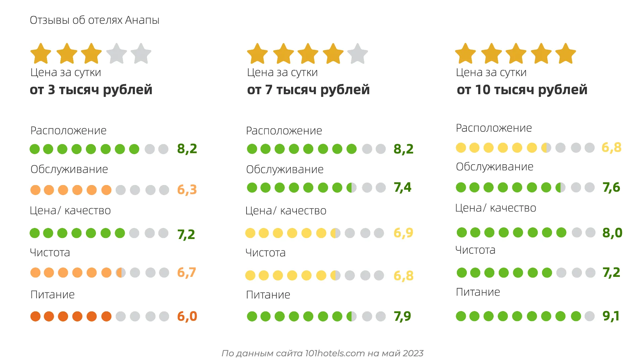Open the 101hotels.com source footnote
This screenshot has width=644, height=362.
(x=322, y=353)
